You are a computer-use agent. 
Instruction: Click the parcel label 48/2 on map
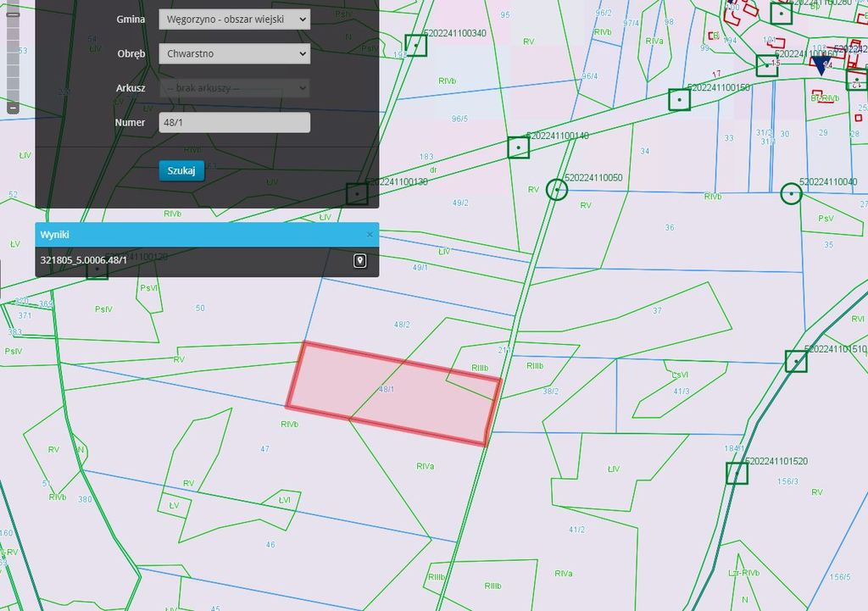coord(402,325)
